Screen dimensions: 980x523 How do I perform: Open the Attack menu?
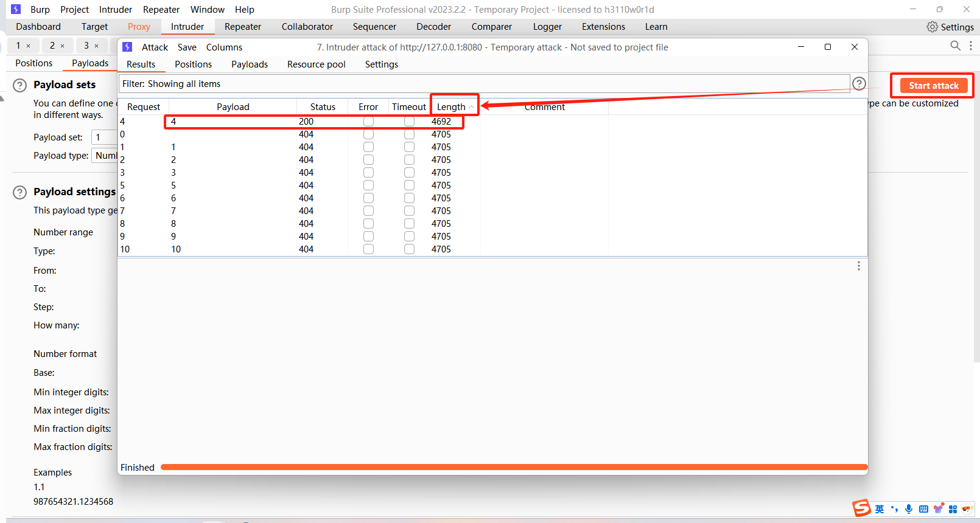click(155, 47)
